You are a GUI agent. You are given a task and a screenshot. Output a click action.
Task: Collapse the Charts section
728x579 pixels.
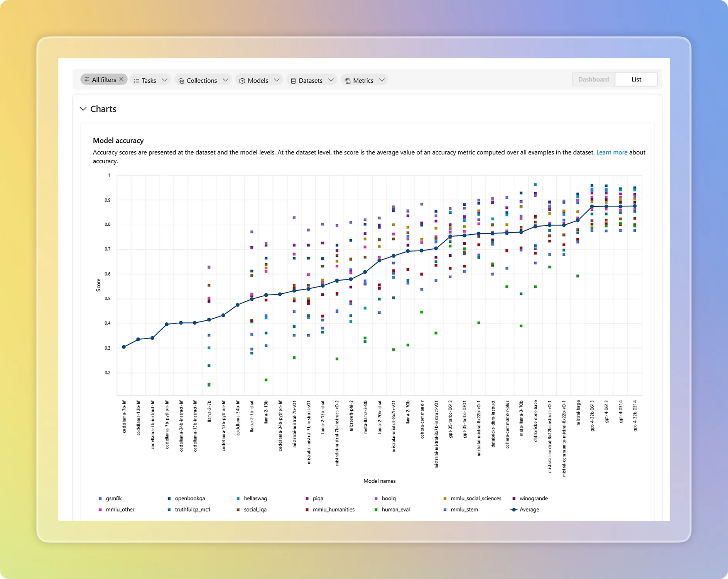point(83,109)
